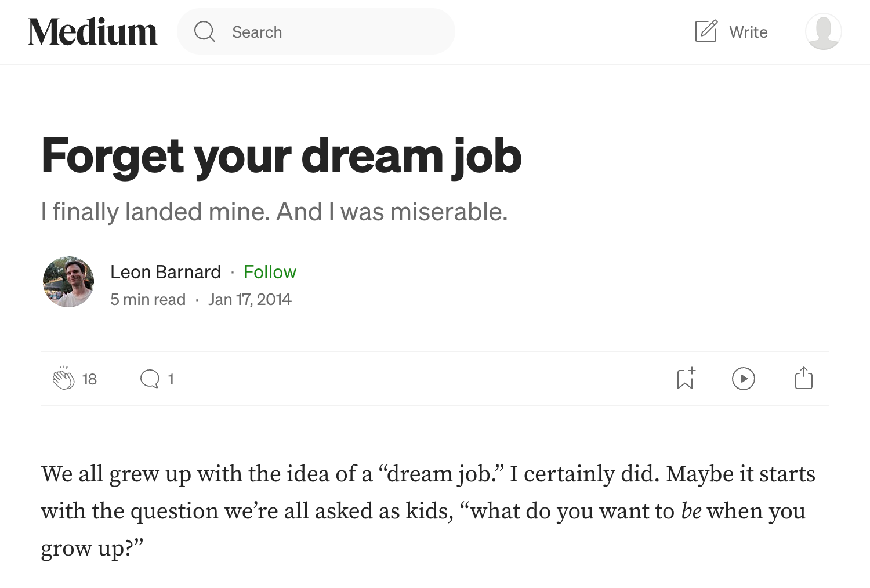Image resolution: width=870 pixels, height=588 pixels.
Task: Focus the Search input field
Action: point(316,32)
